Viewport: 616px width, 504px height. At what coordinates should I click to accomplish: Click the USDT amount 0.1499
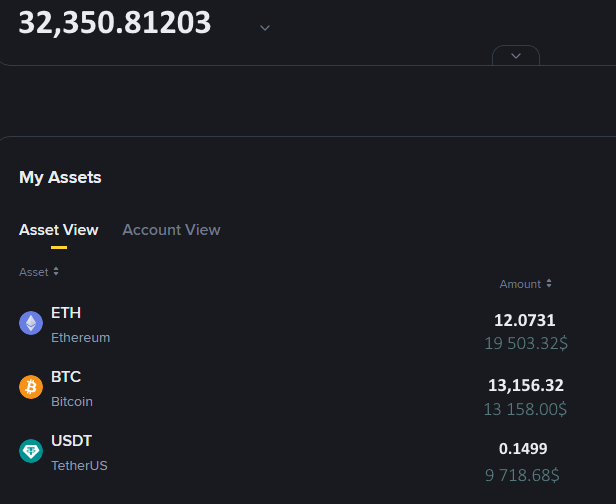tap(523, 449)
